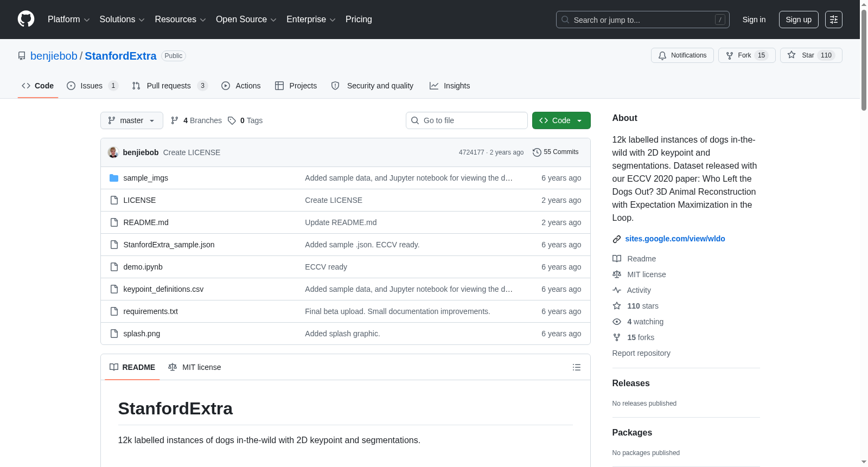Expand the Open Source menu
Screen dimensions: 868x467
tap(246, 20)
